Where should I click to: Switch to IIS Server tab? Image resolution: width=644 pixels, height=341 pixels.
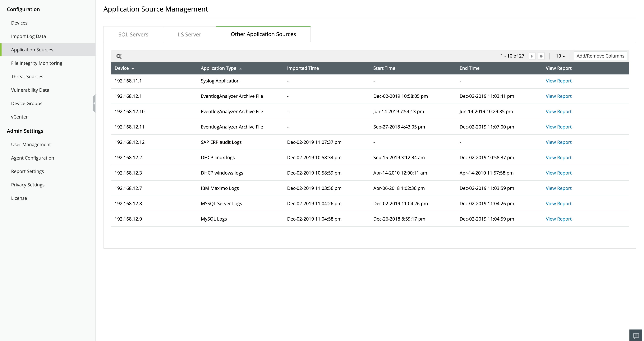click(189, 35)
